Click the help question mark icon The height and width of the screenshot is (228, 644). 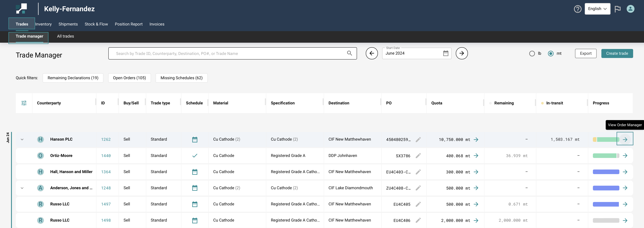pyautogui.click(x=577, y=9)
